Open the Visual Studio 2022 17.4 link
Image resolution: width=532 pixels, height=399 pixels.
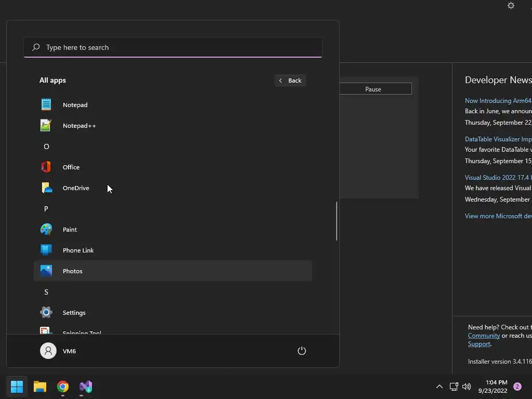pos(498,178)
